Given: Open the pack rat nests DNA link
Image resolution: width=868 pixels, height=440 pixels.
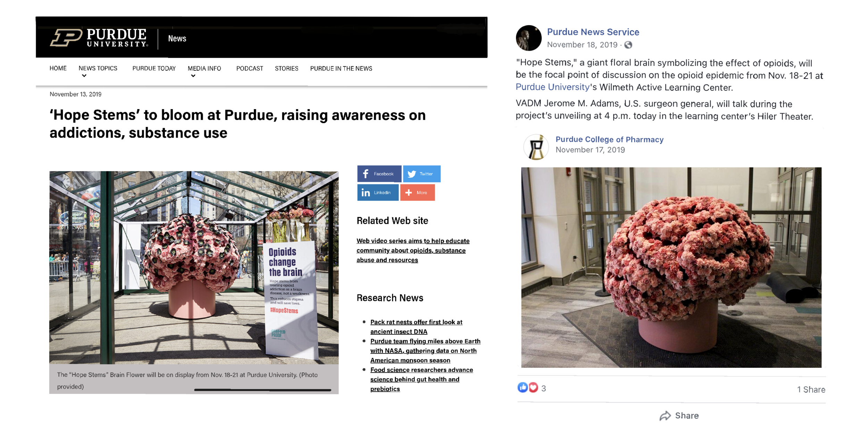Looking at the screenshot, I should [416, 327].
